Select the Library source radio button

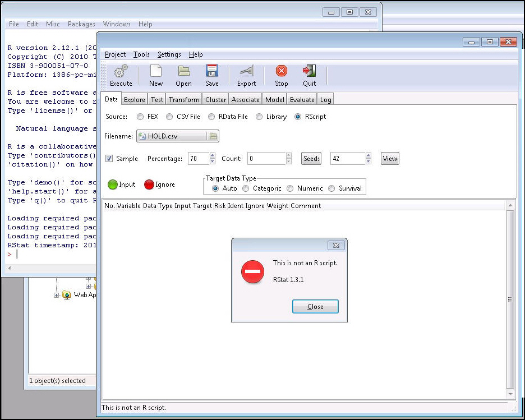[x=259, y=117]
